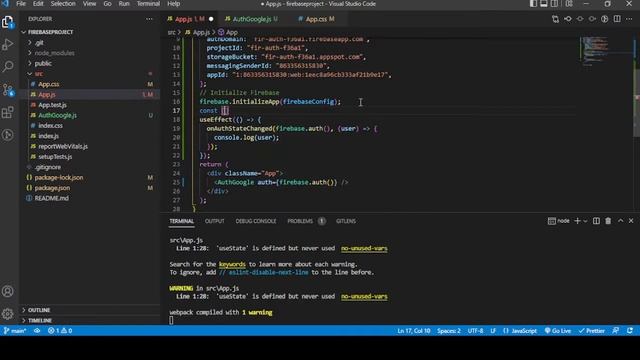Kill terminal with trash icon

tap(608, 221)
